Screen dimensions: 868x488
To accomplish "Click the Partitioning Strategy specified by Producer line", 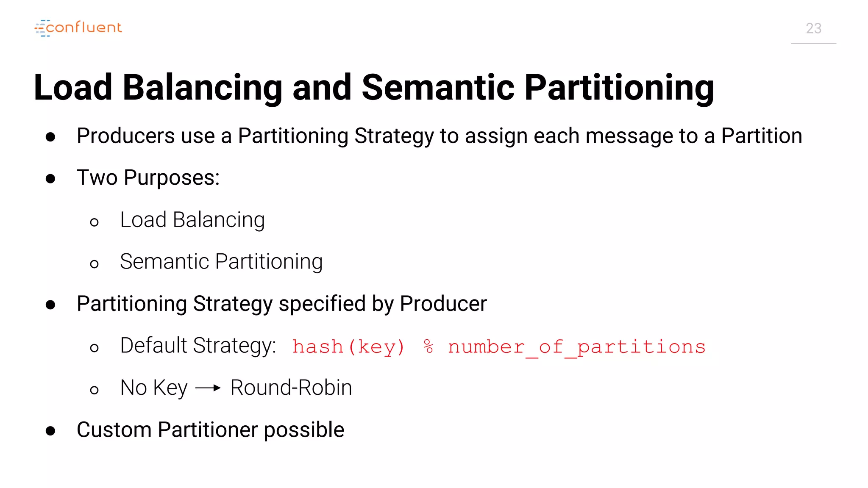I will [x=282, y=304].
